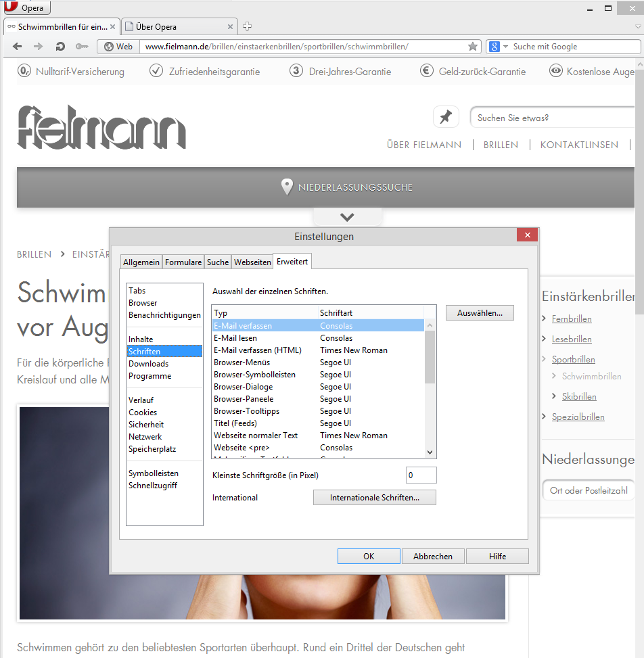Switch to the Allgemein settings tab
This screenshot has width=644, height=658.
[141, 262]
